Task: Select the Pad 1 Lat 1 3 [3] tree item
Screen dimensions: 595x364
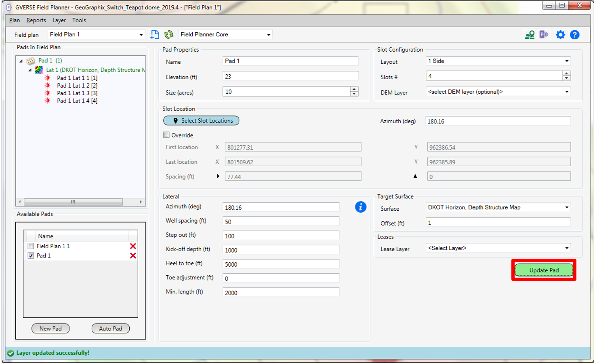Action: pyautogui.click(x=77, y=93)
